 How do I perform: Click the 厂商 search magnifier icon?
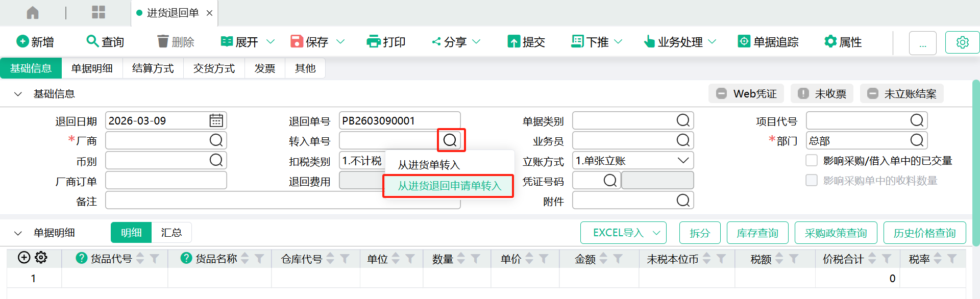pos(216,140)
